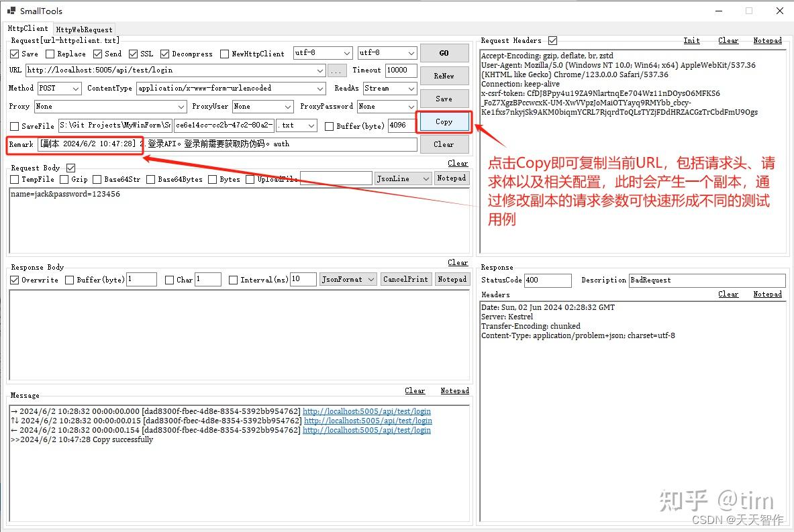This screenshot has width=794, height=532.
Task: Click Init above Request Headers panel
Action: click(x=691, y=40)
